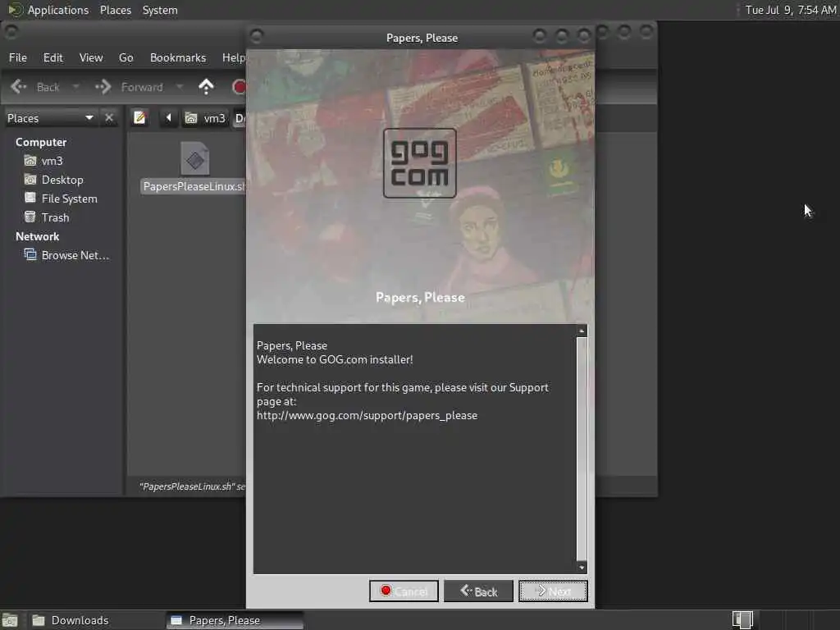Click Back button in the installer dialog
840x630 pixels.
pyautogui.click(x=478, y=591)
